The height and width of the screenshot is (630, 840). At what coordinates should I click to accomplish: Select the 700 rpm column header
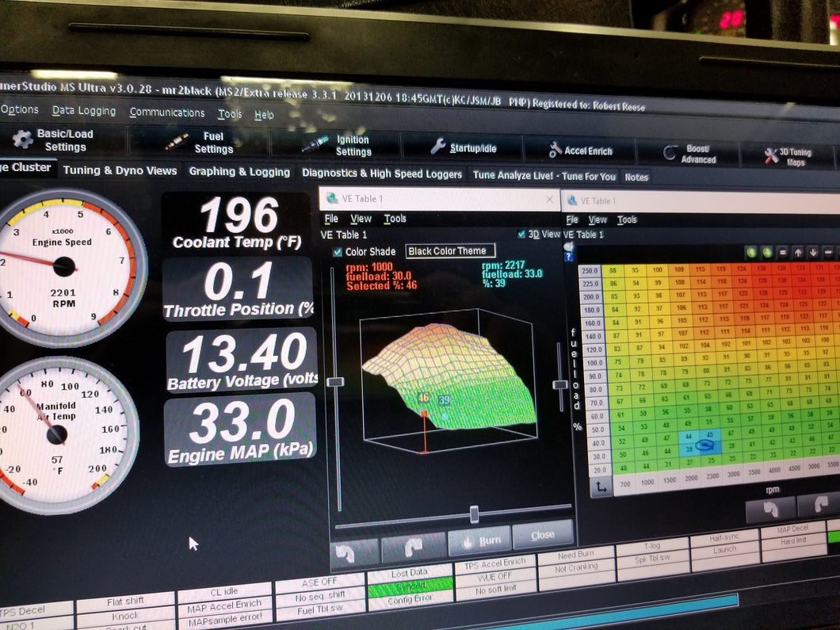click(x=624, y=483)
